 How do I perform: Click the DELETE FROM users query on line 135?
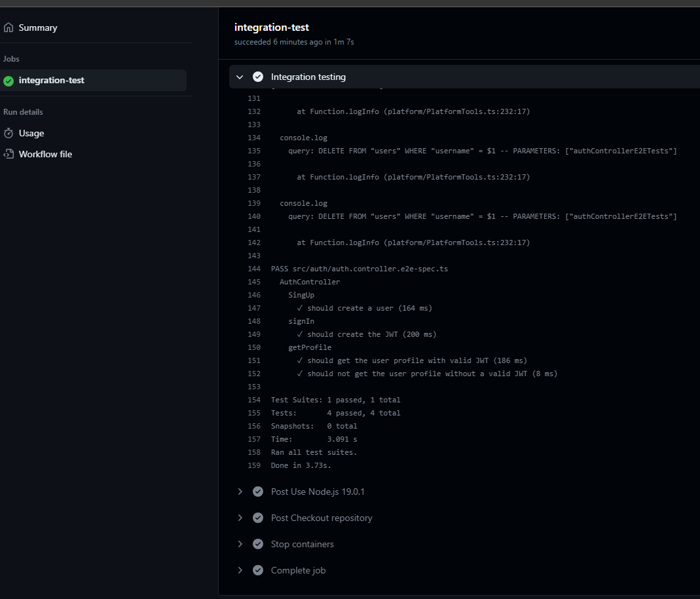point(483,151)
